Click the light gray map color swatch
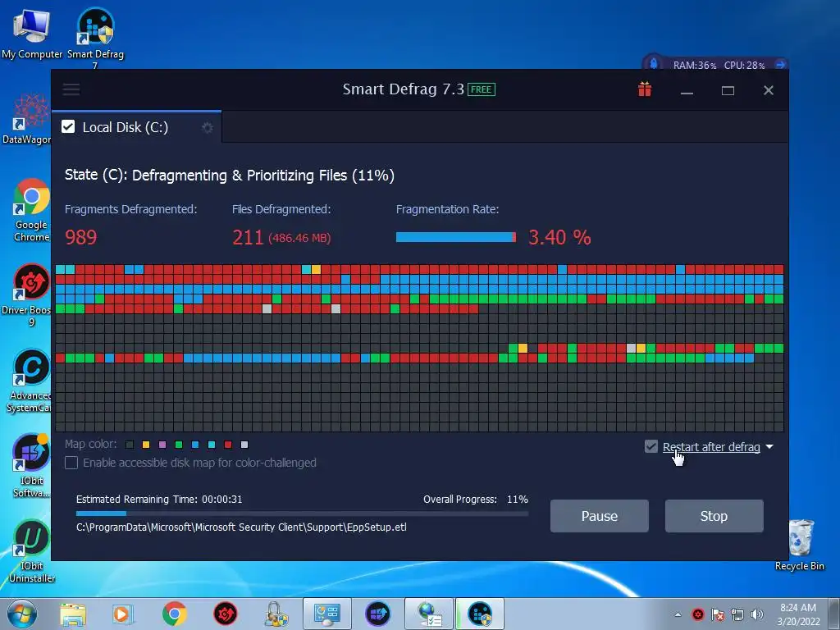 [244, 445]
